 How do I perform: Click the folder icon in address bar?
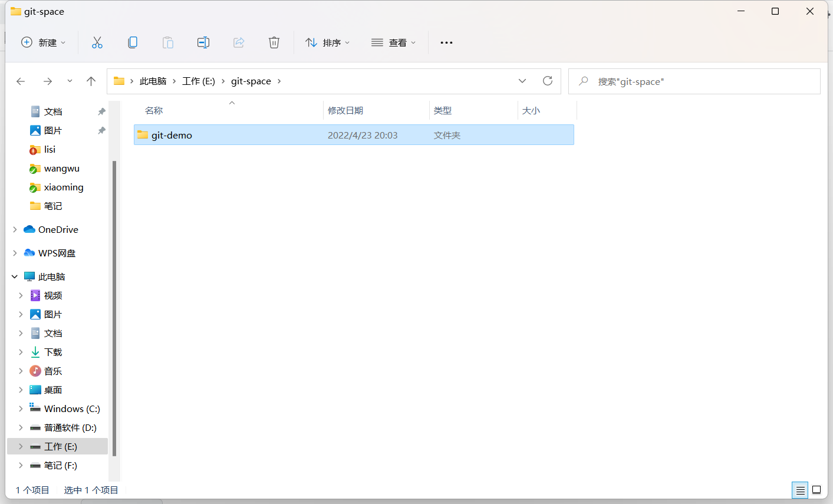[119, 81]
